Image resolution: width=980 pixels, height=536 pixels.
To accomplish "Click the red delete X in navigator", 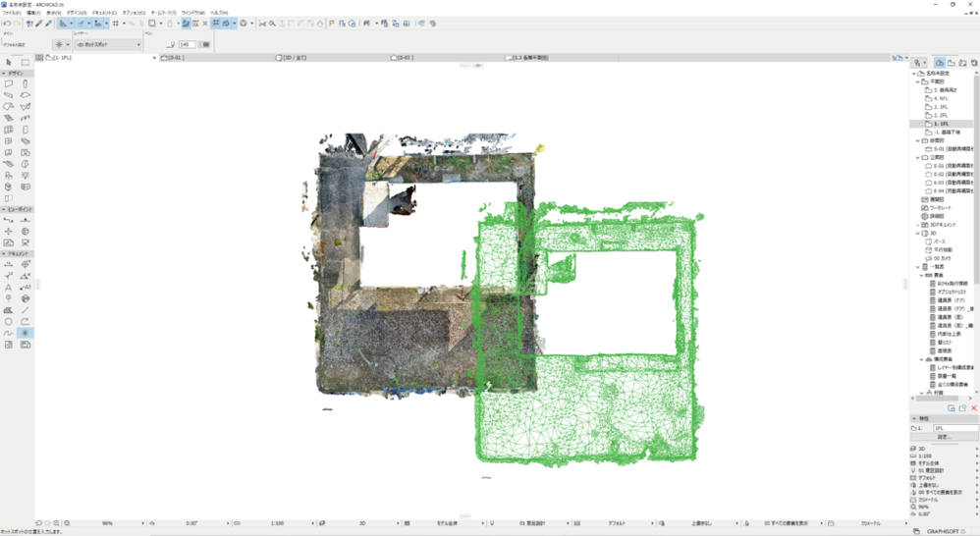I will pyautogui.click(x=974, y=408).
